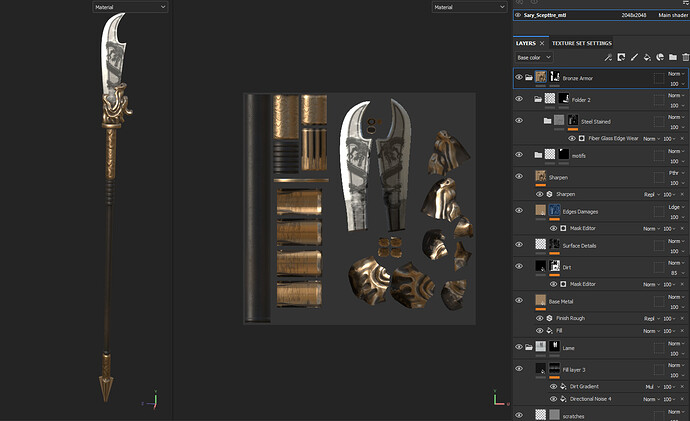Hide the Lame folder

coord(519,347)
